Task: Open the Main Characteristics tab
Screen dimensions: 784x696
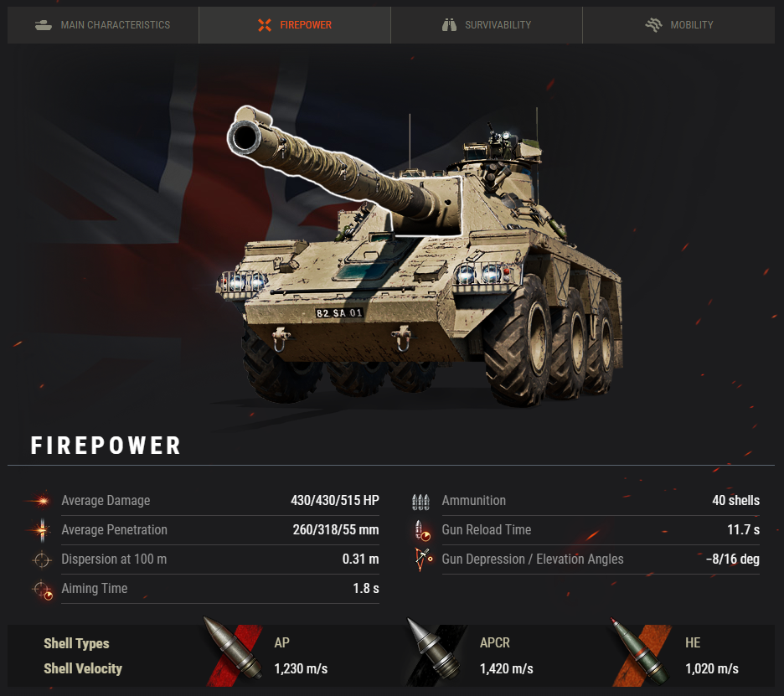Action: tap(103, 25)
